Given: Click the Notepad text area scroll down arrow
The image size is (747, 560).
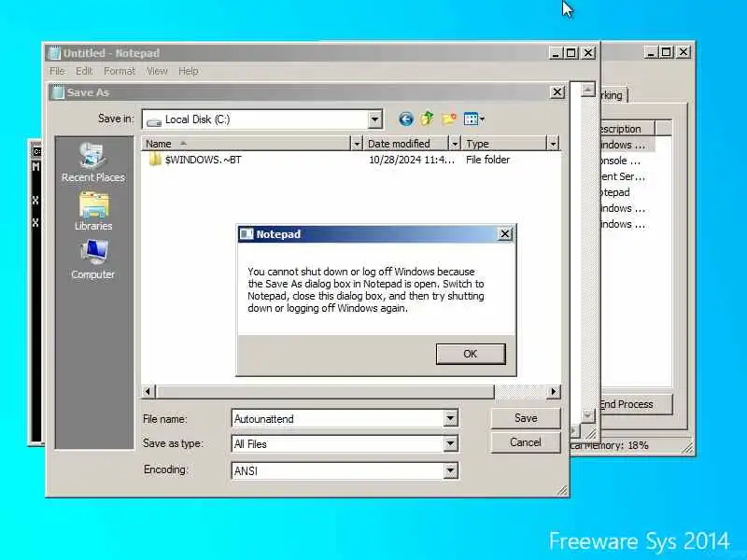Looking at the screenshot, I should pos(588,415).
